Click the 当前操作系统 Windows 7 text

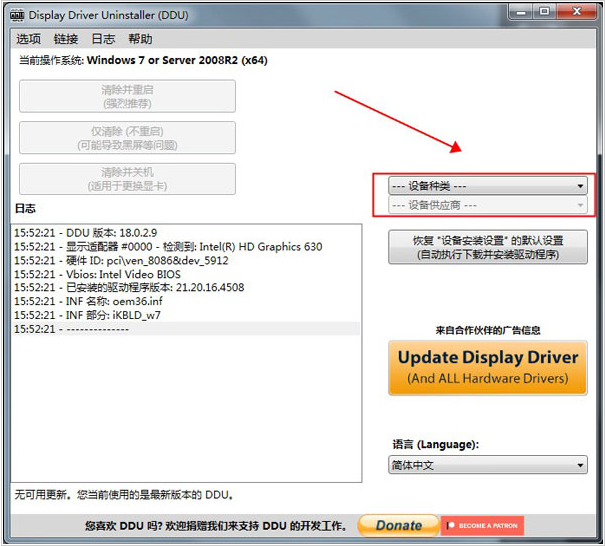click(x=143, y=60)
